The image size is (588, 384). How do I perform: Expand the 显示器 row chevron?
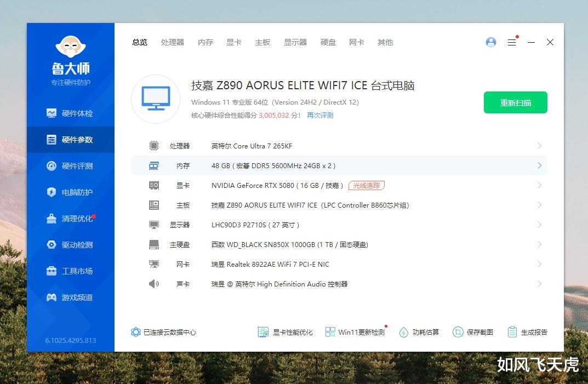[539, 225]
